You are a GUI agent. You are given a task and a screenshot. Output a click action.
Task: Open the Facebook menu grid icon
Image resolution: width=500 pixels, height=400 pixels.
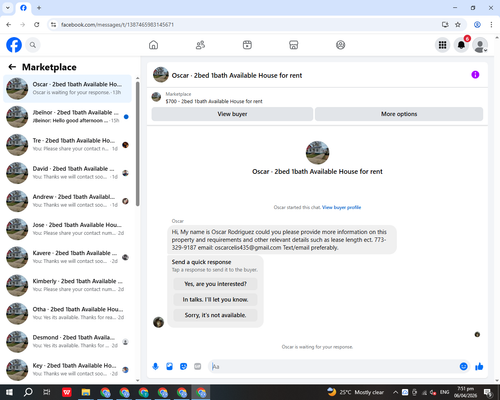click(x=442, y=45)
